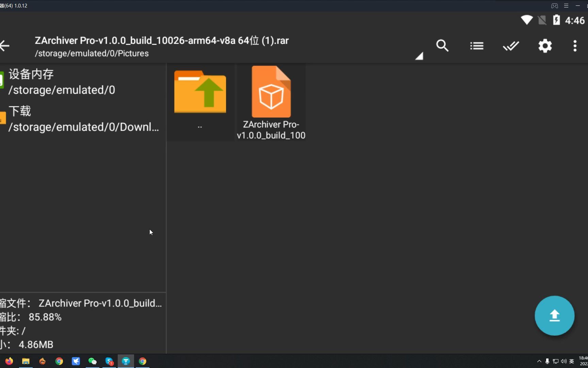Switch view mode with list icon
Viewport: 588px width, 368px height.
477,46
